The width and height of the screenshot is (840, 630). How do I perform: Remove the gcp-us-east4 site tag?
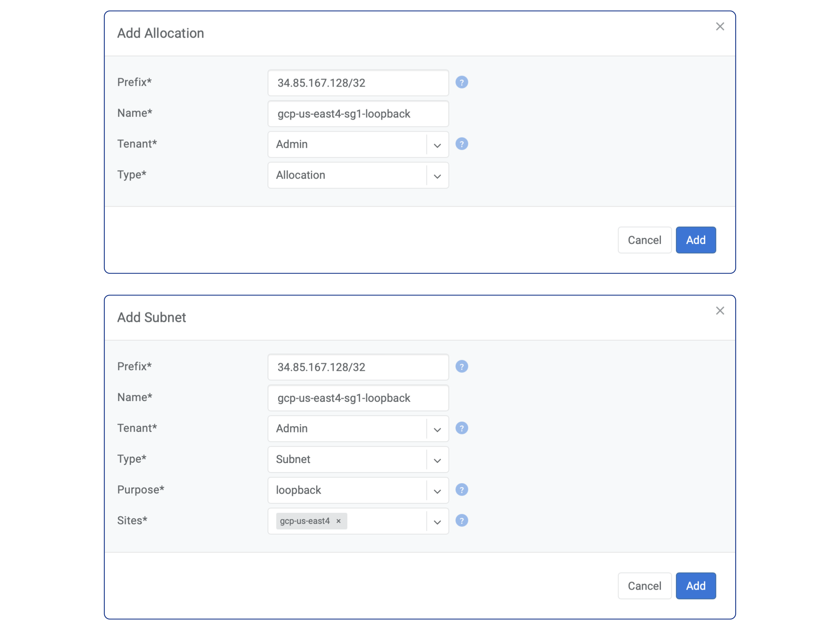coord(338,521)
